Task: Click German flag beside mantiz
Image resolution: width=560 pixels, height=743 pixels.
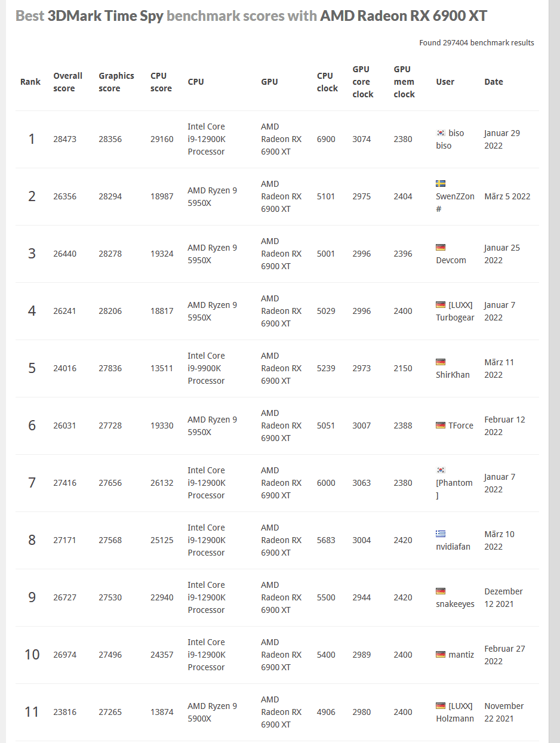Action: 441,655
